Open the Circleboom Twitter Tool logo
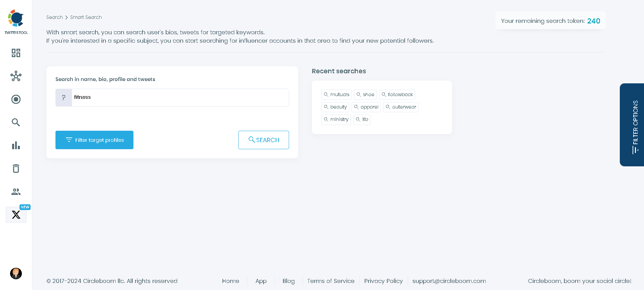 pos(16,22)
